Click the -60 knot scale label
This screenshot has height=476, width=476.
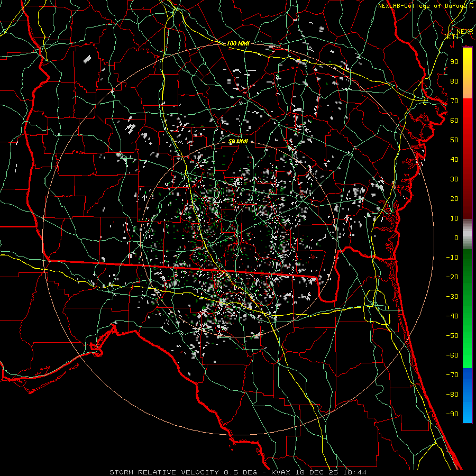[x=452, y=355]
